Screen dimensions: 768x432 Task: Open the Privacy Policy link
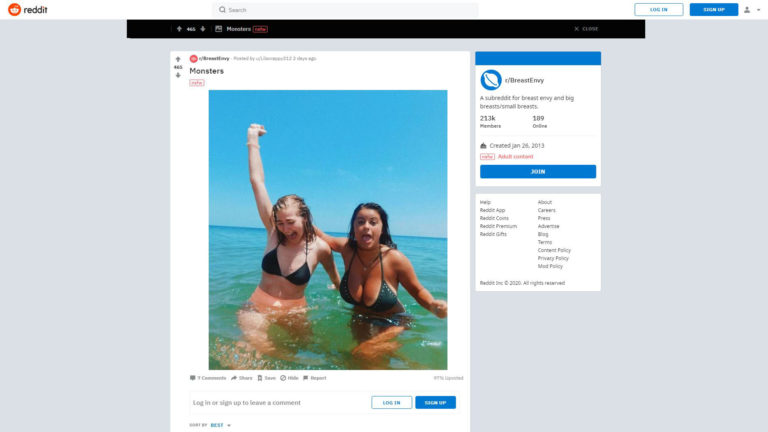click(553, 258)
